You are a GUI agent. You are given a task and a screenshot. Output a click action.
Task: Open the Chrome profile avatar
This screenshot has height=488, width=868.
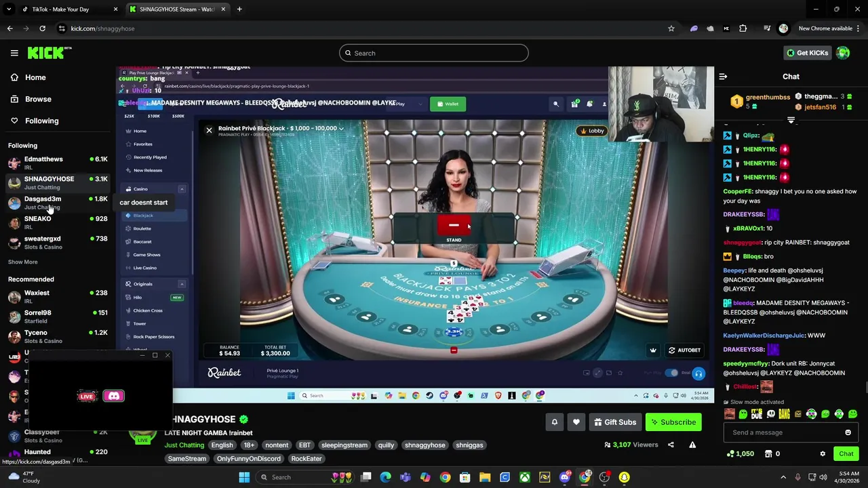(783, 28)
